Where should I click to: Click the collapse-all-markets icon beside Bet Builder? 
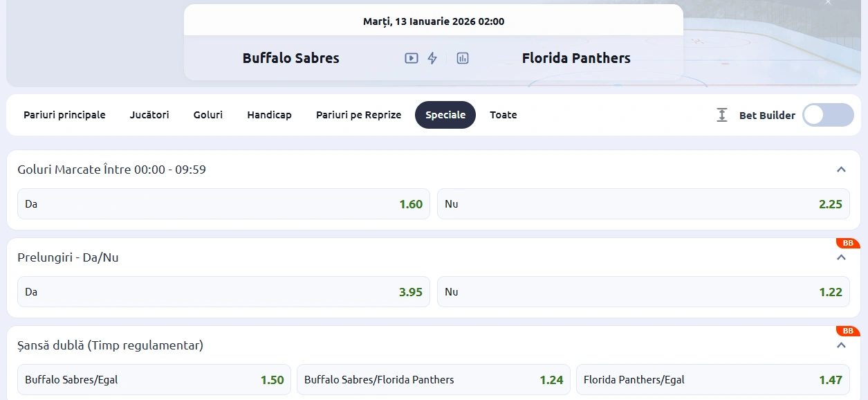tap(721, 115)
